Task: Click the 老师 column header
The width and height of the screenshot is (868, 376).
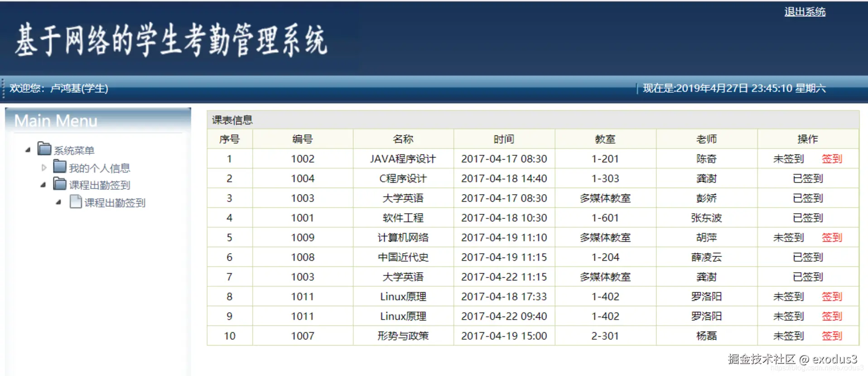Action: (x=707, y=139)
